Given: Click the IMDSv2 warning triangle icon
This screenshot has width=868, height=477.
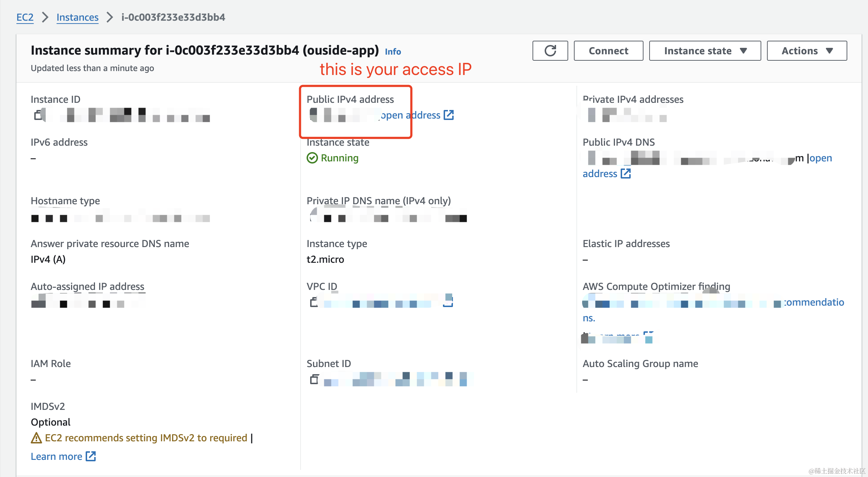Looking at the screenshot, I should click(x=36, y=438).
